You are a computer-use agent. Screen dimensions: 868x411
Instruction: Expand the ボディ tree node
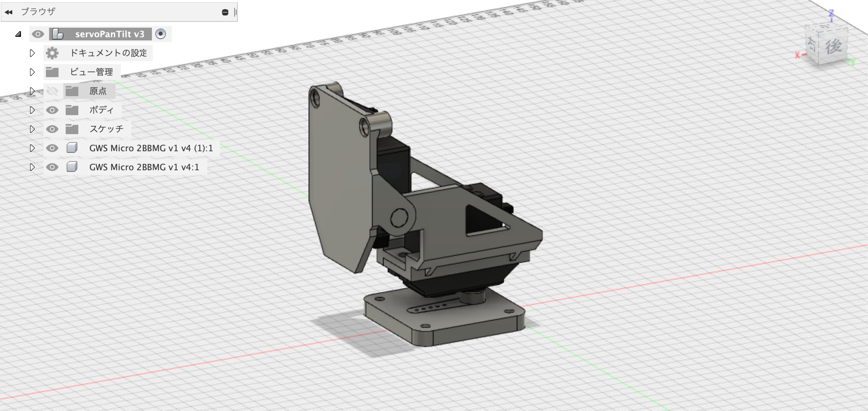[32, 110]
